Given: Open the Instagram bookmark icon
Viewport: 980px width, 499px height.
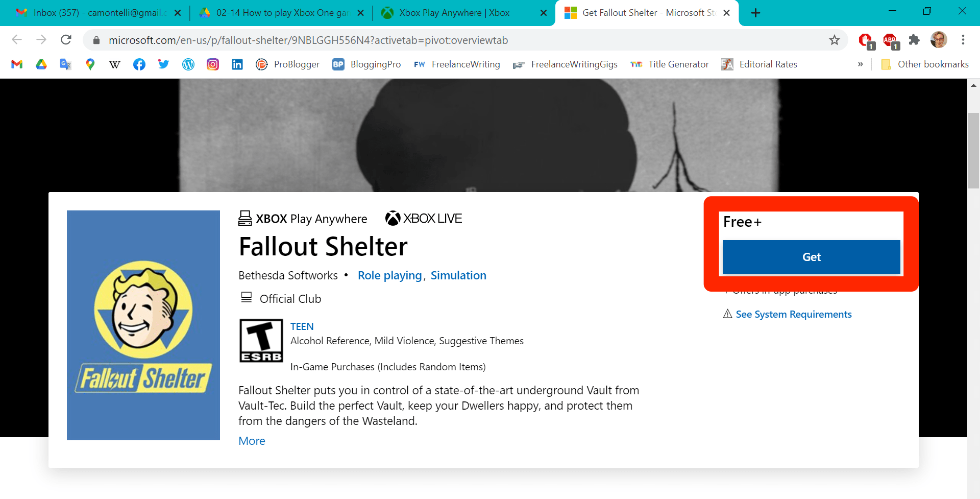Looking at the screenshot, I should pos(213,64).
